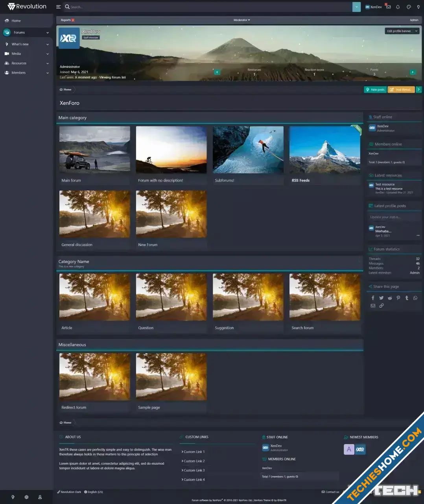The height and width of the screenshot is (504, 424).
Task: Click the Test resource avatar icon
Action: click(x=371, y=185)
